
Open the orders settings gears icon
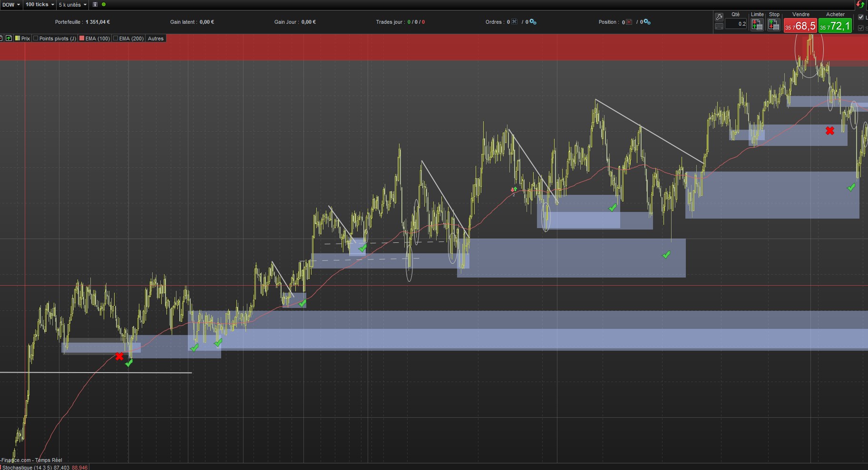point(533,22)
